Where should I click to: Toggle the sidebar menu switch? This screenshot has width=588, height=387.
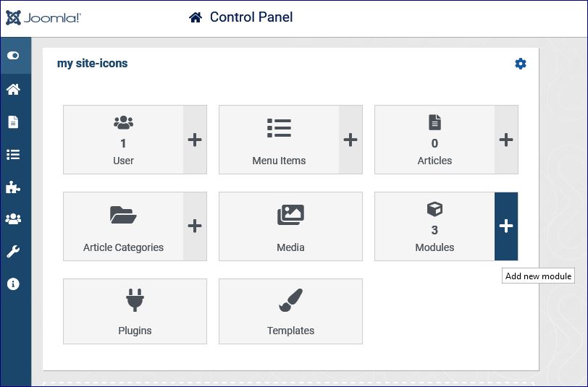tap(13, 56)
